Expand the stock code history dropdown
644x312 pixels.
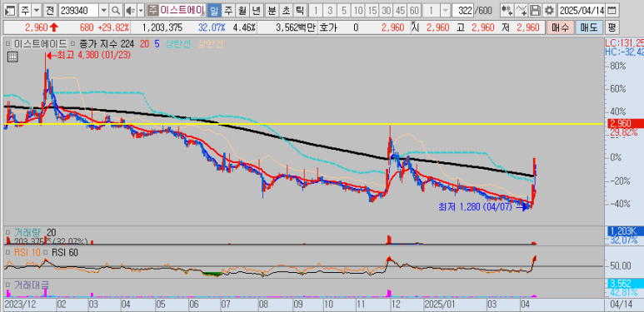pyautogui.click(x=104, y=10)
